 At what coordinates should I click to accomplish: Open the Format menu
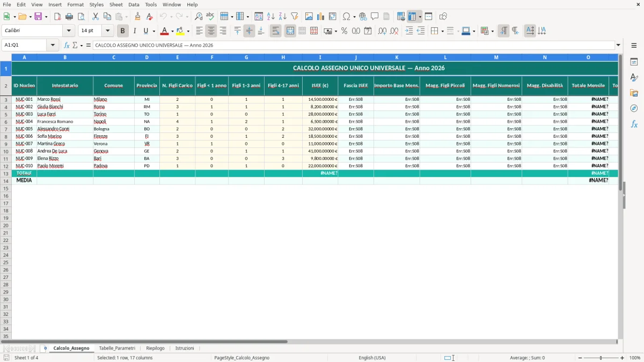click(x=76, y=4)
